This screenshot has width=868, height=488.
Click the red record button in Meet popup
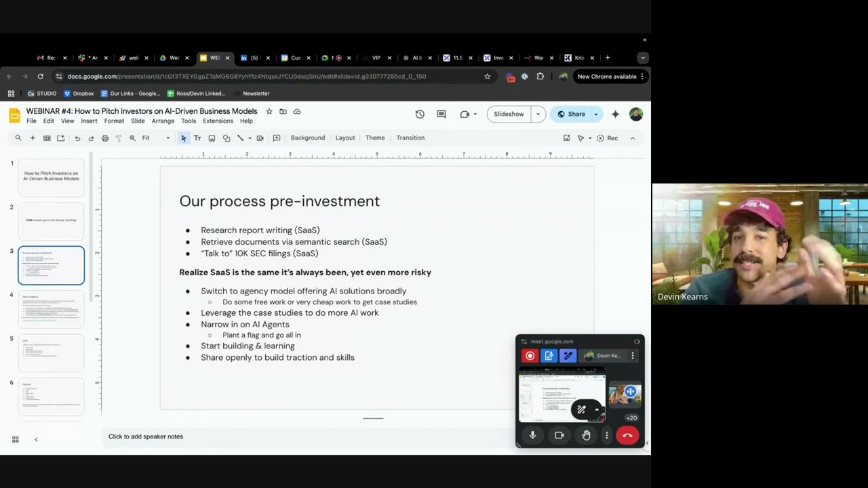coord(530,356)
